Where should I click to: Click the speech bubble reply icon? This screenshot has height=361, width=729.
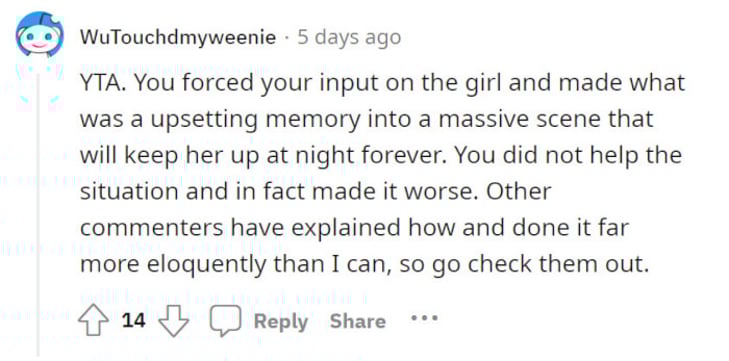[225, 321]
